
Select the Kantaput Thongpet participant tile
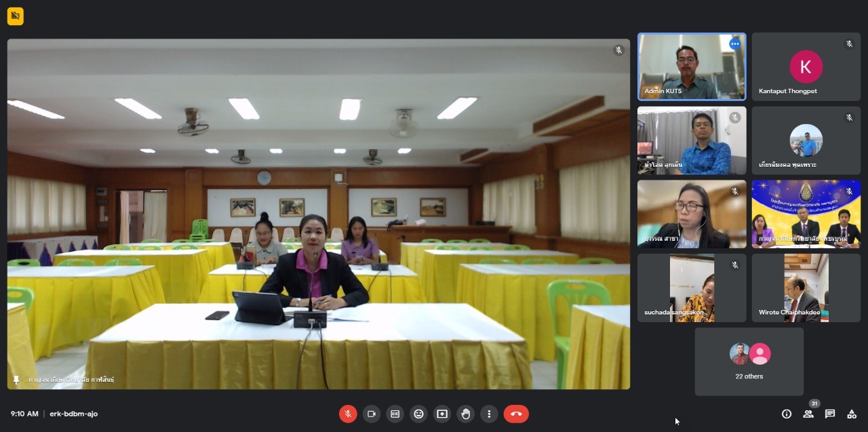[x=806, y=66]
